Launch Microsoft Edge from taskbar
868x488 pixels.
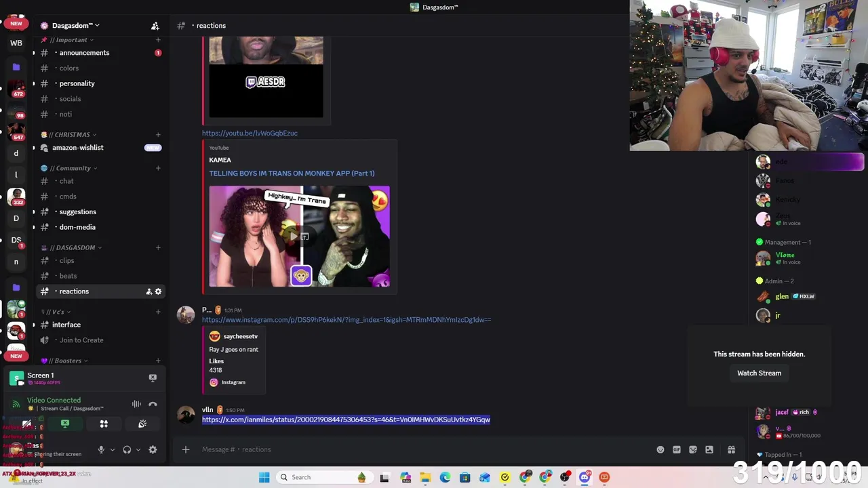pyautogui.click(x=445, y=477)
